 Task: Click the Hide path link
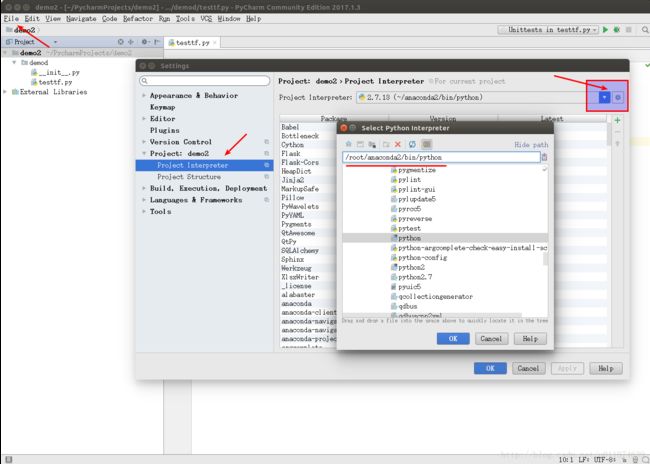point(531,145)
